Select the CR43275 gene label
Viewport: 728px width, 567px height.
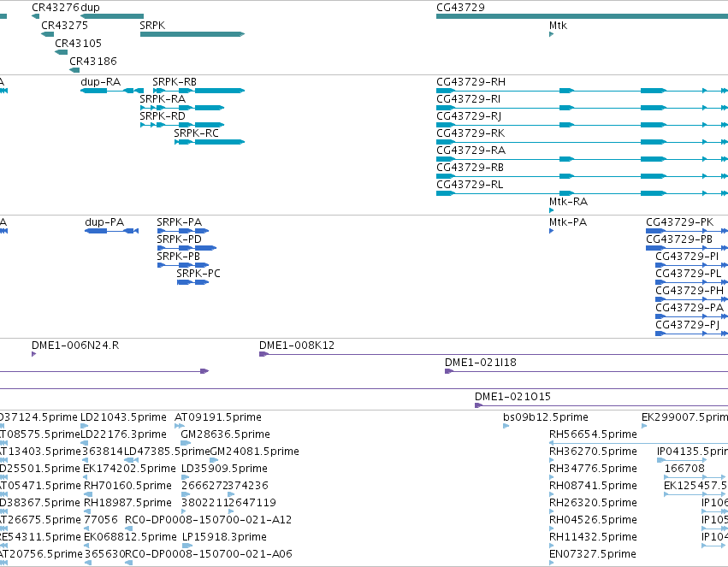coord(64,26)
